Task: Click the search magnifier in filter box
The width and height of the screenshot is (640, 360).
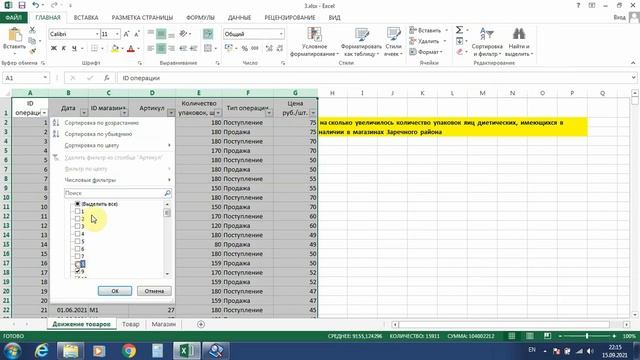Action: tap(167, 193)
